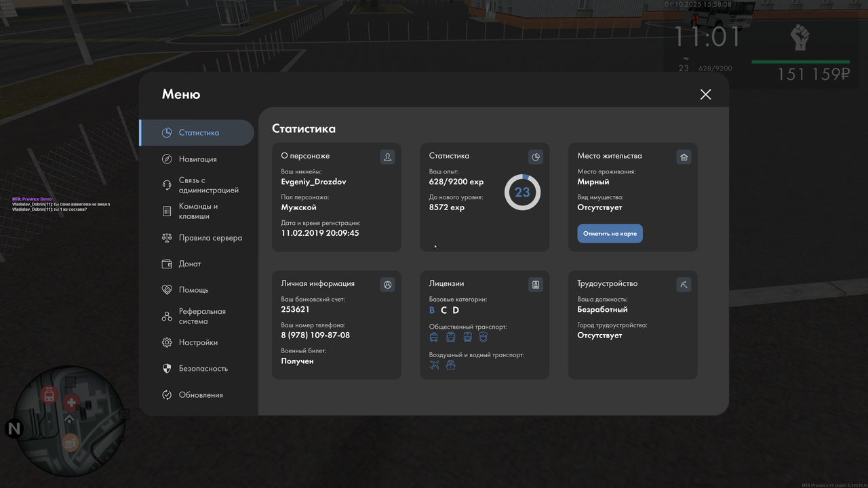
Task: Click the heart icon beside Помощь
Action: tap(167, 289)
